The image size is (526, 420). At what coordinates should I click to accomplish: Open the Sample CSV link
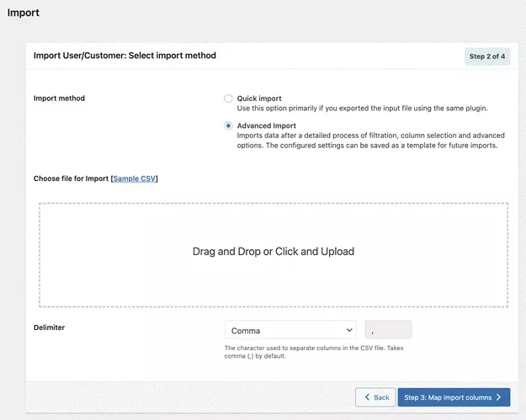[x=135, y=178]
